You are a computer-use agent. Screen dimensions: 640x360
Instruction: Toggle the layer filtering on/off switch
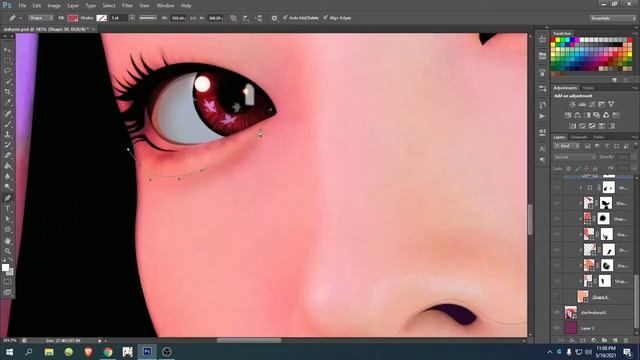pos(635,146)
